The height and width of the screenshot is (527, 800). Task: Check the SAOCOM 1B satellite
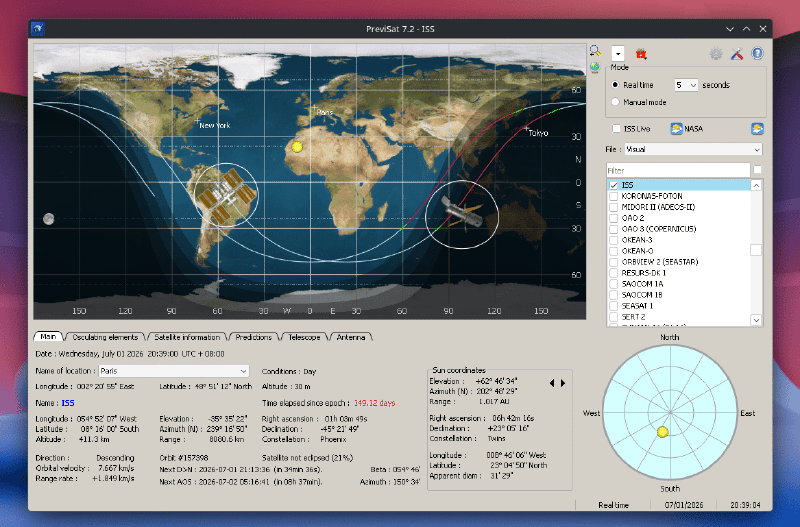point(614,295)
